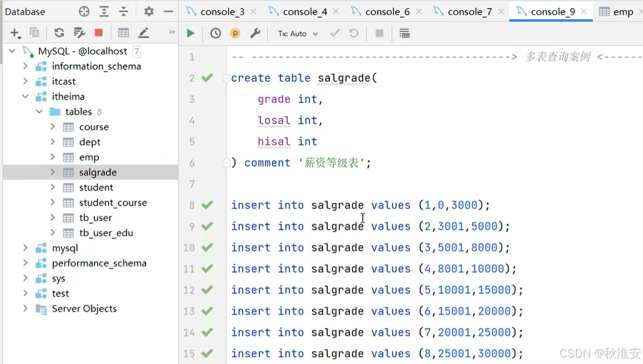Viewport: 643px width, 364px height.
Task: Click the data source count badge 7
Action: [137, 51]
